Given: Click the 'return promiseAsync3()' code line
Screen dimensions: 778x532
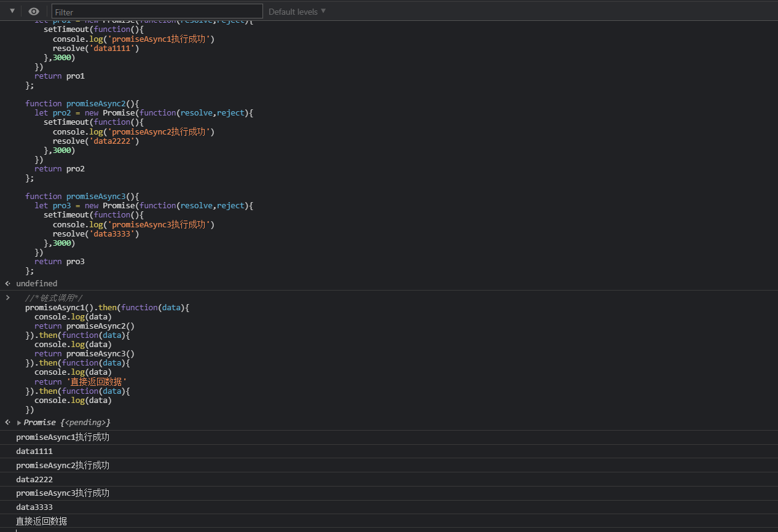Looking at the screenshot, I should 84,353.
